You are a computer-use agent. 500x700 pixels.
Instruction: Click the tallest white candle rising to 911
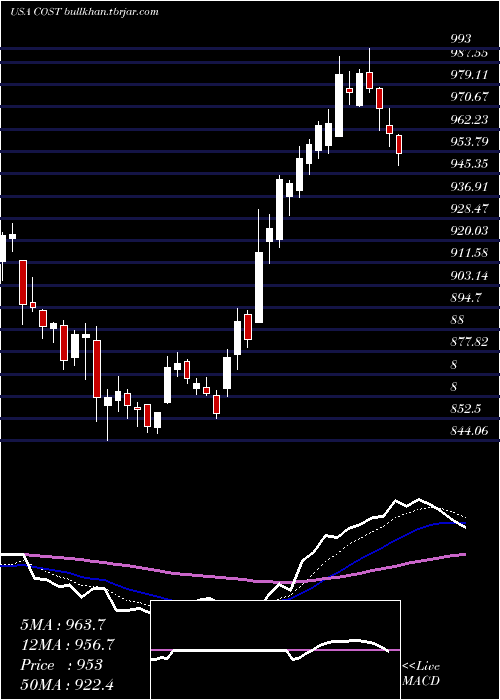tap(259, 287)
